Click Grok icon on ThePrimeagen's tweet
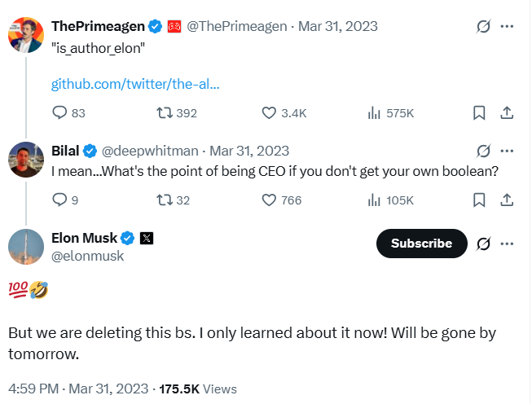Viewport: 532px width, 404px height. pyautogui.click(x=482, y=26)
